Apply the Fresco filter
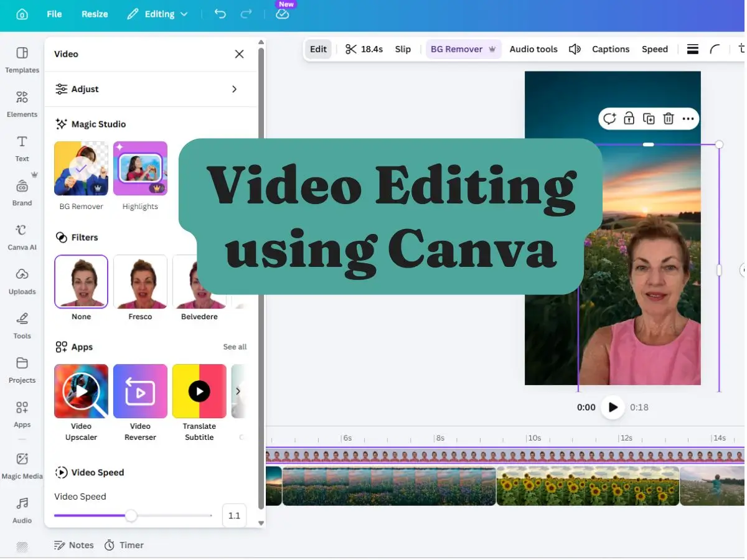 pos(140,281)
